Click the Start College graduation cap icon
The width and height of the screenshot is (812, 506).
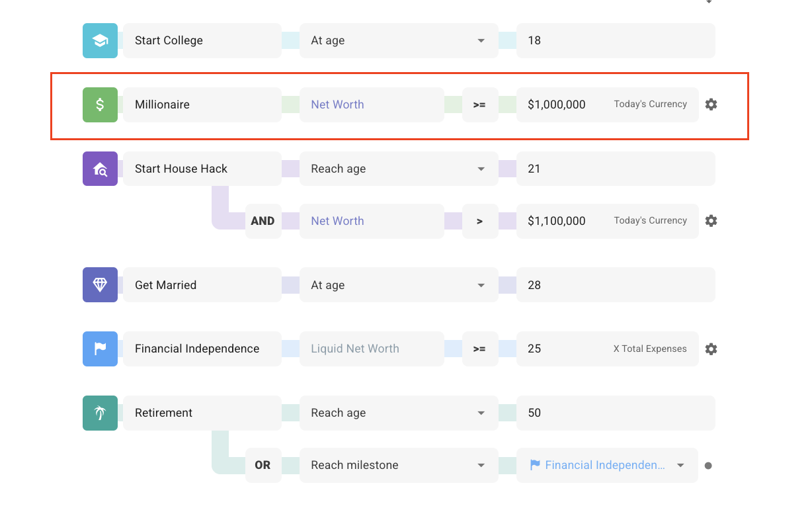[100, 40]
